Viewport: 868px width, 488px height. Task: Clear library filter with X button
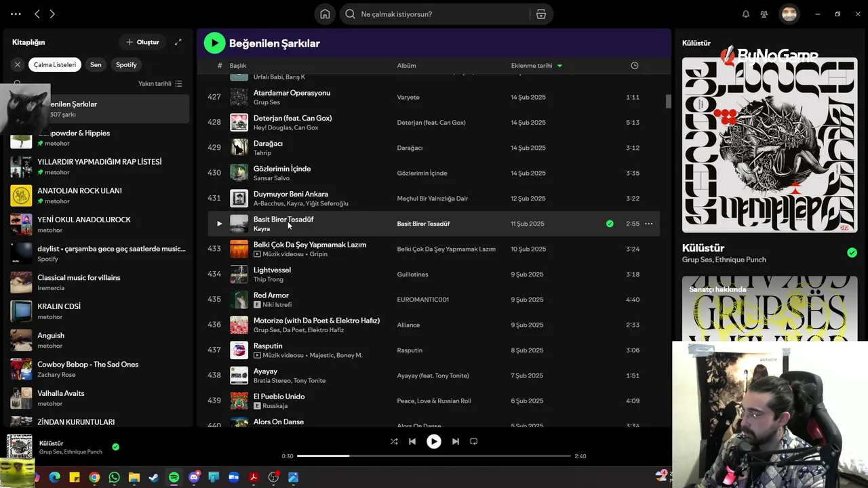point(18,65)
